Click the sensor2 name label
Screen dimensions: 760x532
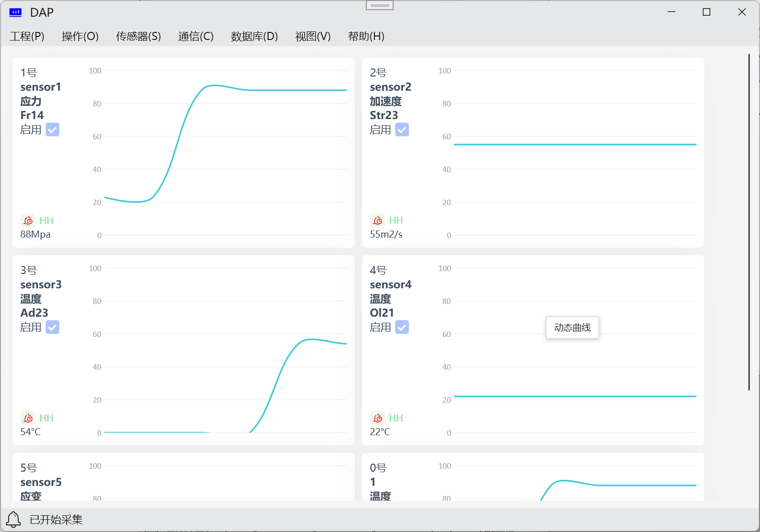pos(391,87)
